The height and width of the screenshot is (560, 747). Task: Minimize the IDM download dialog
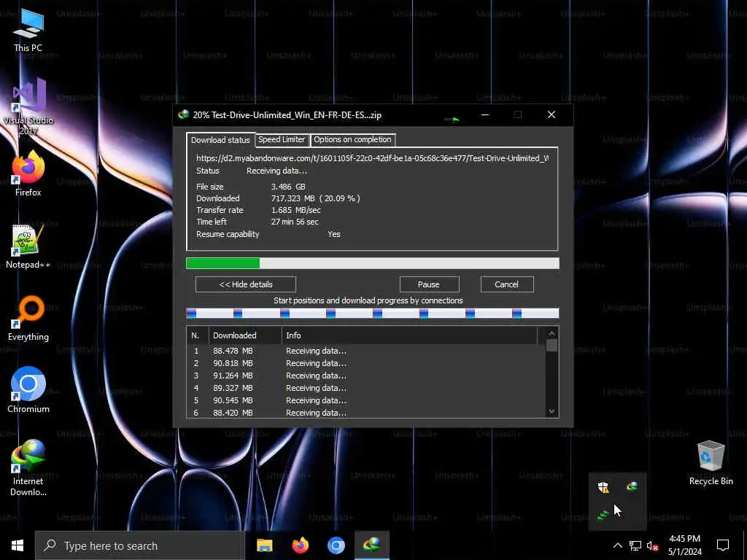(x=485, y=114)
